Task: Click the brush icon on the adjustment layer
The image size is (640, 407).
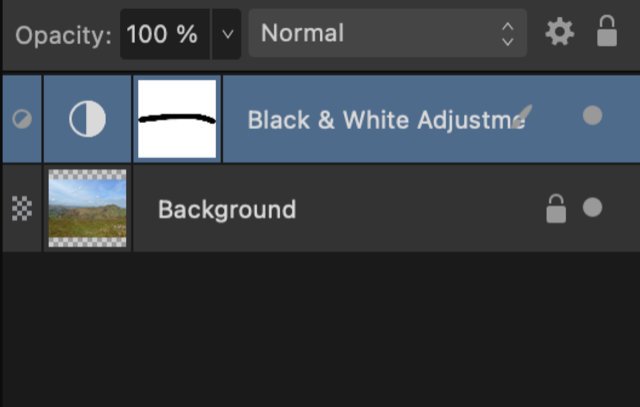Action: (x=520, y=118)
